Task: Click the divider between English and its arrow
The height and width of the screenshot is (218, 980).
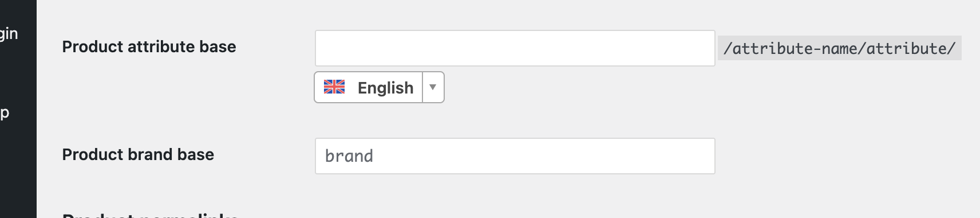Action: pyautogui.click(x=422, y=87)
